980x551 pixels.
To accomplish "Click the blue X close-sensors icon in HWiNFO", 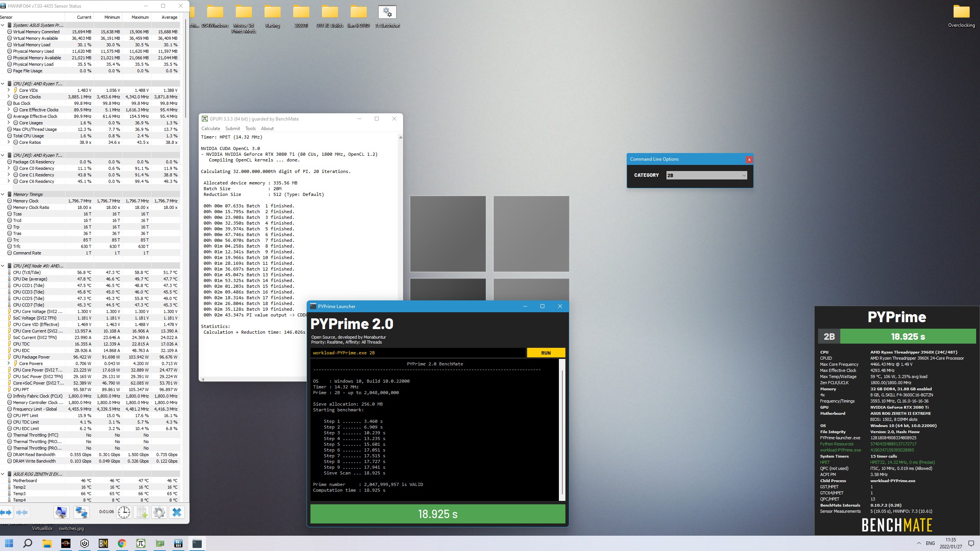I will 177,512.
